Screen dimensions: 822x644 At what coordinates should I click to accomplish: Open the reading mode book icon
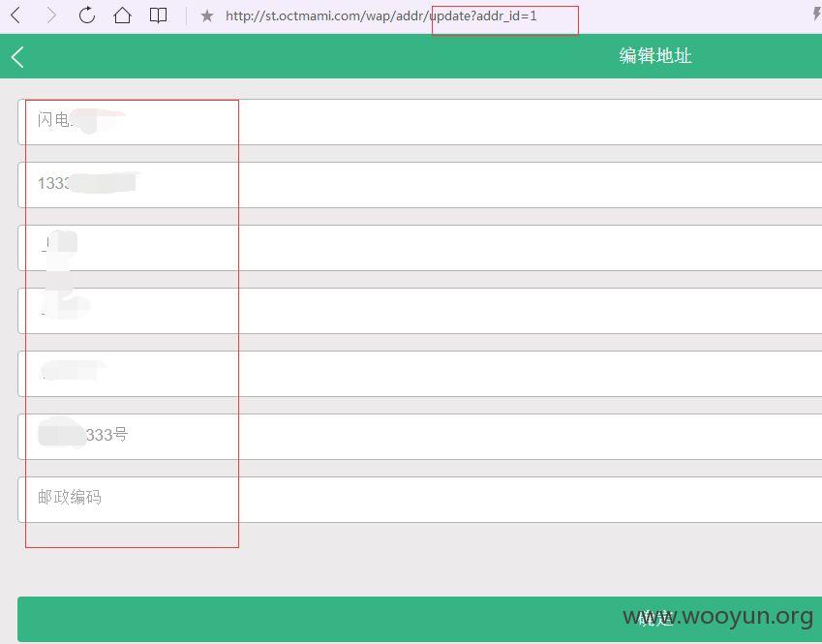(x=158, y=15)
